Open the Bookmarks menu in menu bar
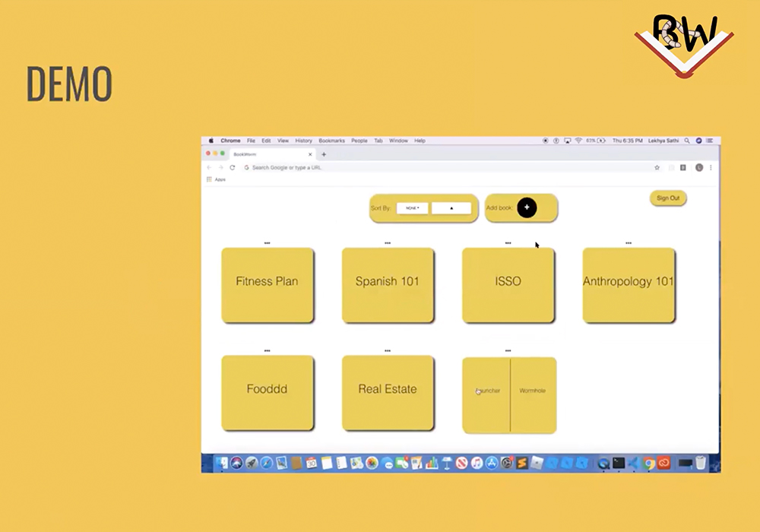760x532 pixels. (331, 141)
